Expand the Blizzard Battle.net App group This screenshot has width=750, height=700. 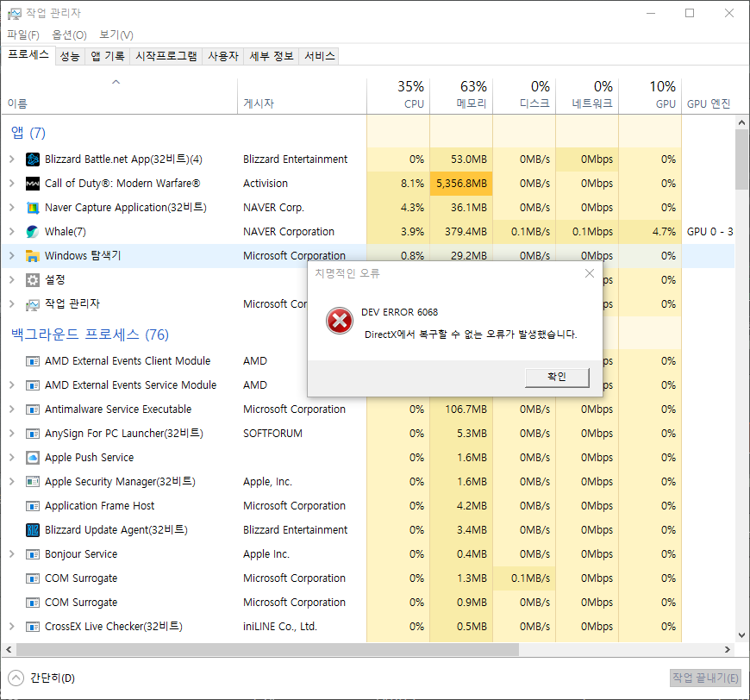(12, 159)
